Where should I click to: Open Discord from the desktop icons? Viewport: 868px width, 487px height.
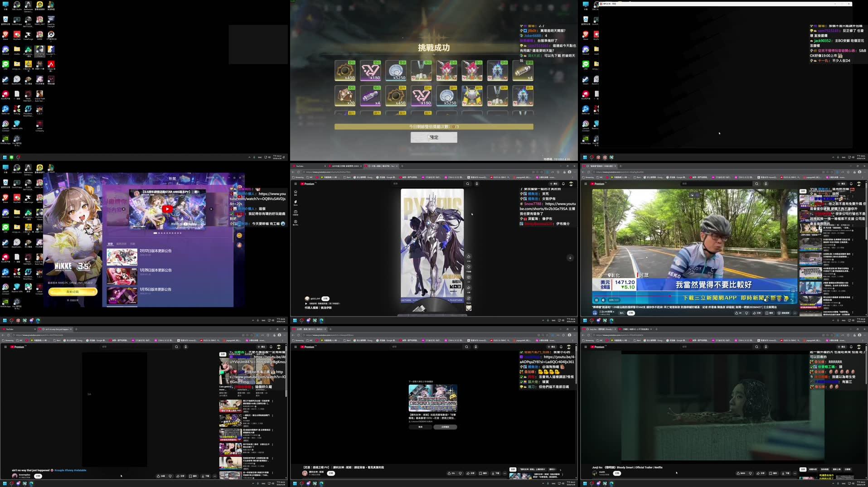(5, 50)
